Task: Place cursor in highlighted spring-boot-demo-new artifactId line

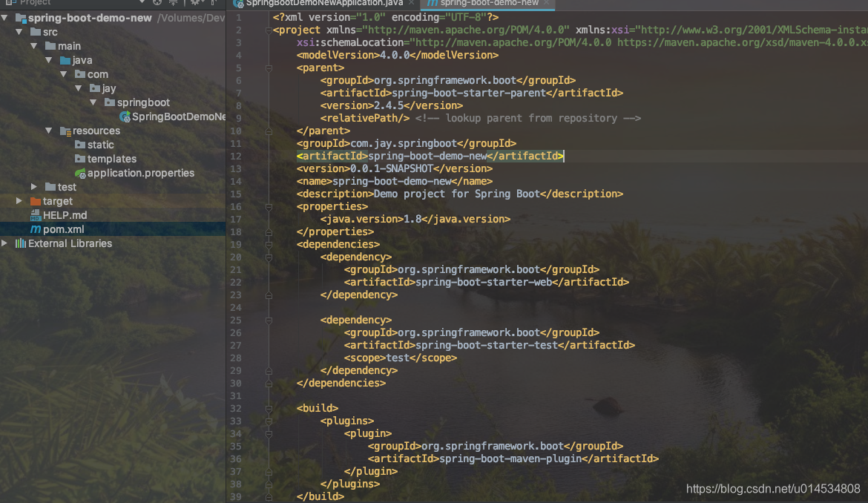Action: [430, 156]
